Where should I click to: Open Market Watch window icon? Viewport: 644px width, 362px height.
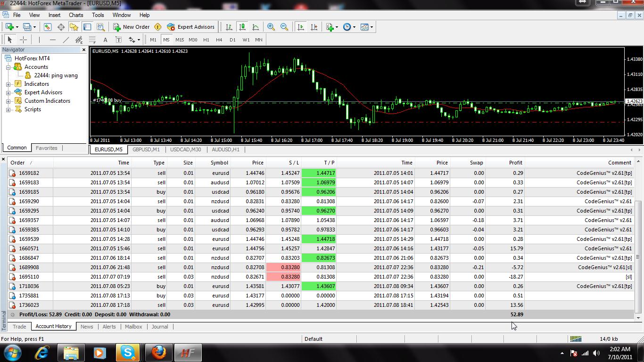tap(48, 27)
